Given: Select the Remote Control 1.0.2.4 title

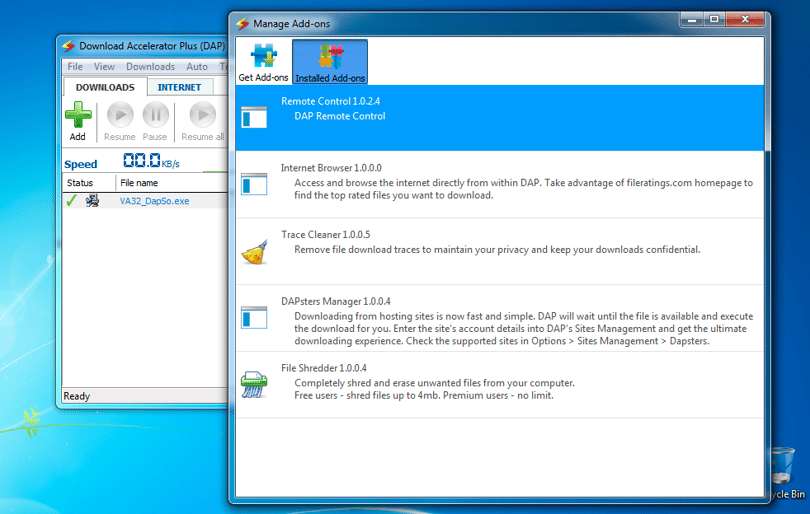Looking at the screenshot, I should (330, 101).
